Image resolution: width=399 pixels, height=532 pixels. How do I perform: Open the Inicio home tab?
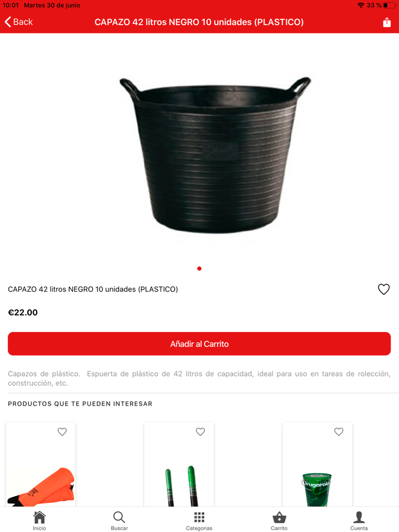(39, 521)
